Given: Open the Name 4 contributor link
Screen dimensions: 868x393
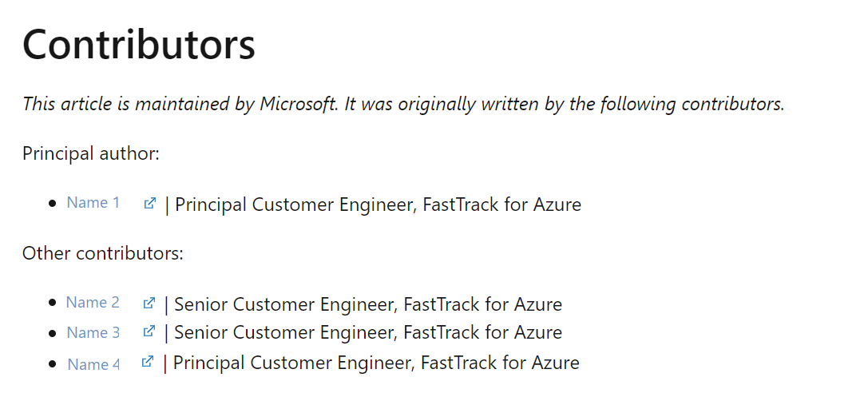Looking at the screenshot, I should click(x=93, y=364).
